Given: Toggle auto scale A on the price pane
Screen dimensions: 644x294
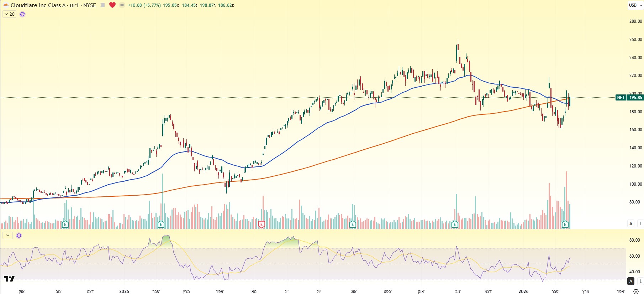Looking at the screenshot, I should (631, 223).
